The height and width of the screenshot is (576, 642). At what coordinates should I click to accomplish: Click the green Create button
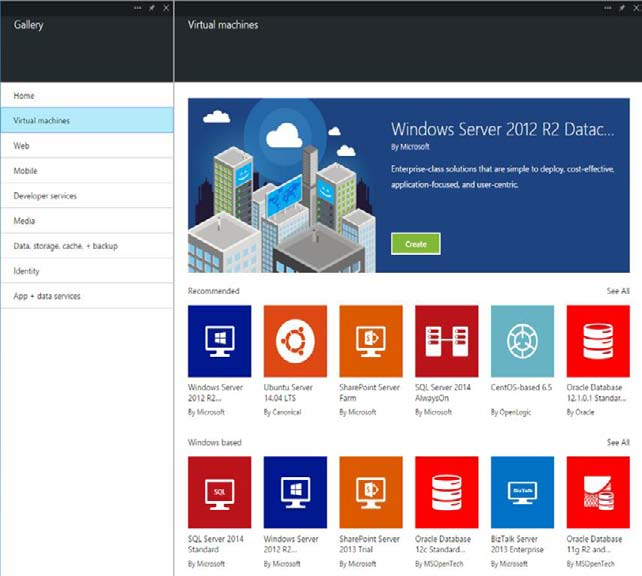click(x=415, y=244)
